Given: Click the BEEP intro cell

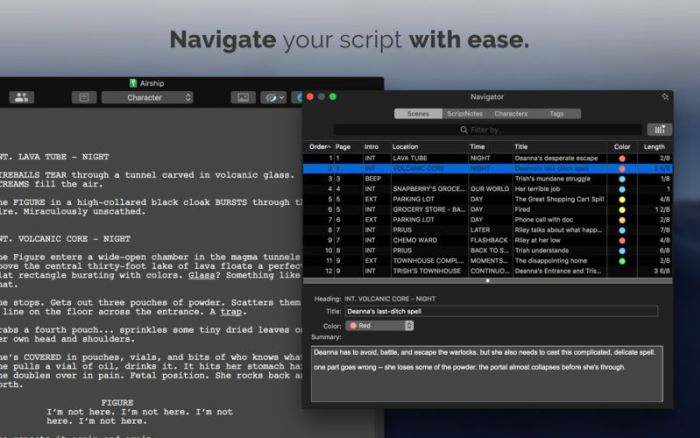Looking at the screenshot, I should point(373,179).
